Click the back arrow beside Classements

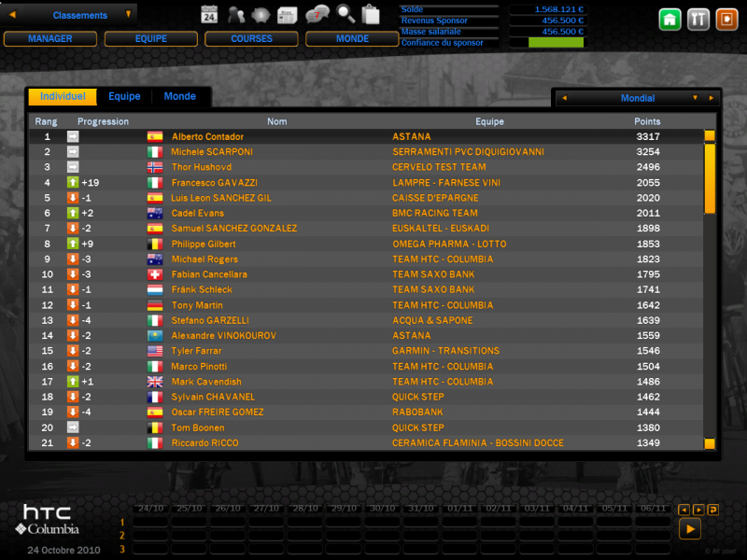tap(12, 15)
